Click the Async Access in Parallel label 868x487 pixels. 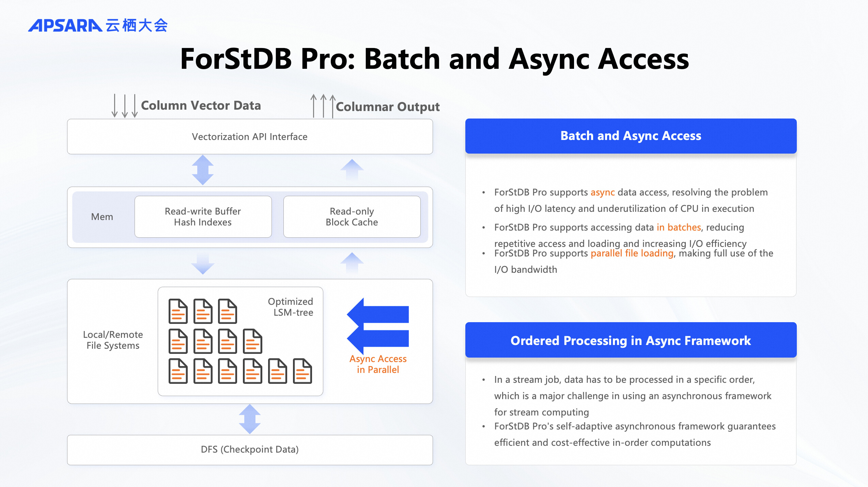[378, 364]
